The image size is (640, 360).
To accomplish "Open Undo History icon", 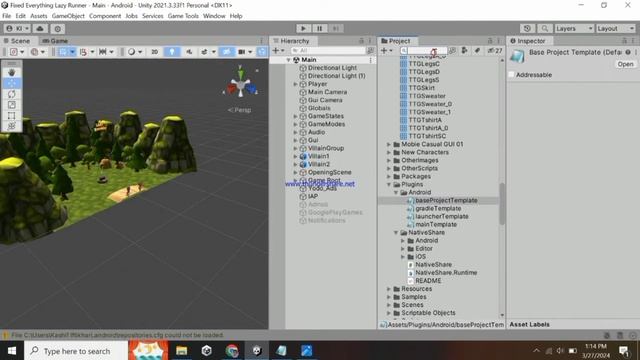I will pos(527,29).
